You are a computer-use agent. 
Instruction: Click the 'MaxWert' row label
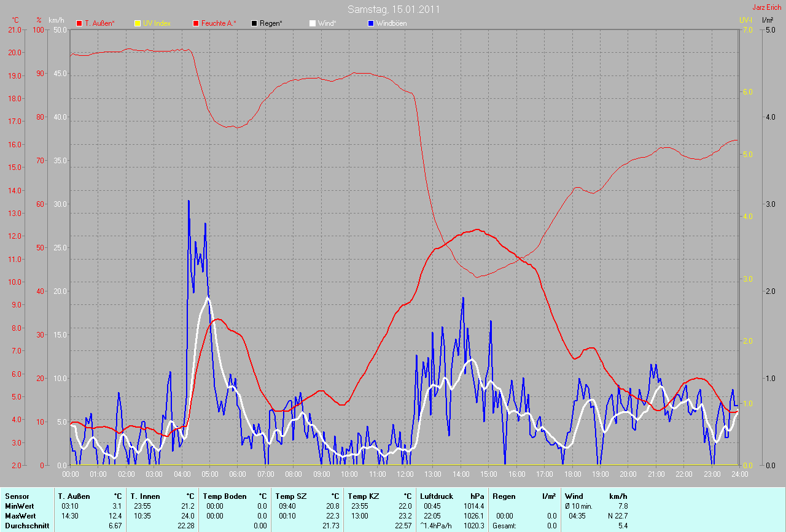coord(20,515)
